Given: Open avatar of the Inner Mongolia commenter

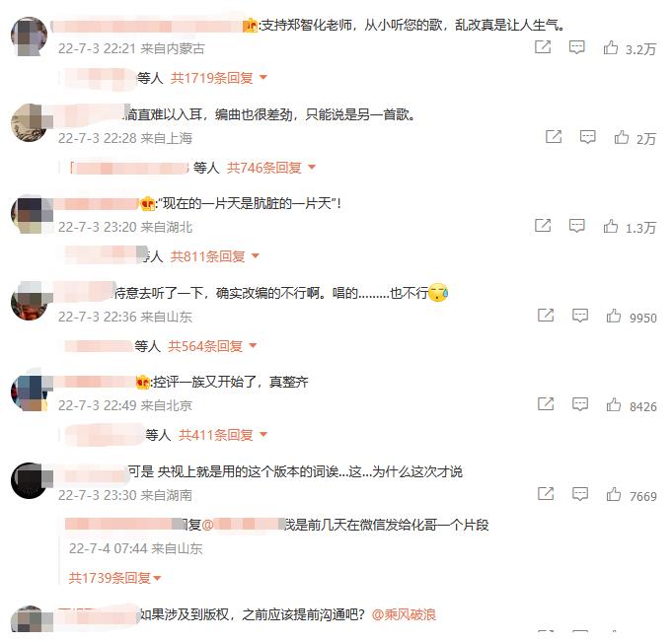Looking at the screenshot, I should 29,36.
